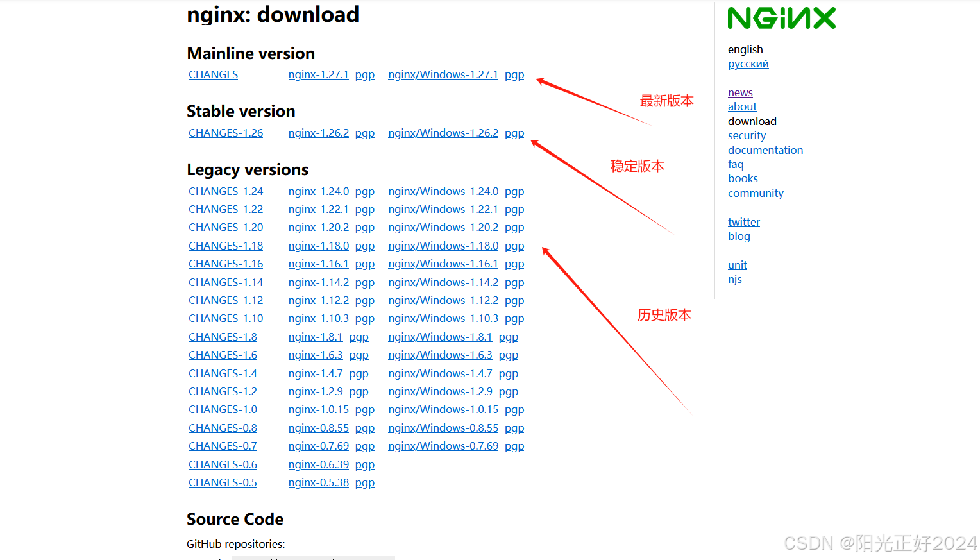
Task: Open pgp signature for nginx-0.6.39
Action: pyautogui.click(x=365, y=465)
